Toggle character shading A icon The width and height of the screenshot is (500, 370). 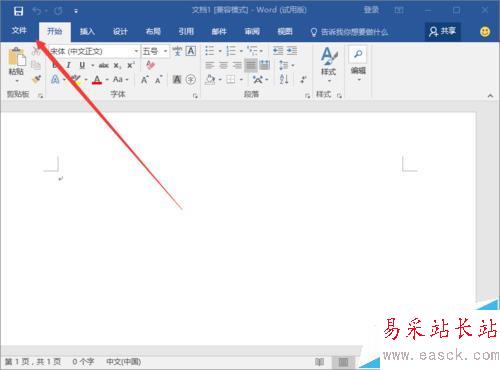pos(177,79)
